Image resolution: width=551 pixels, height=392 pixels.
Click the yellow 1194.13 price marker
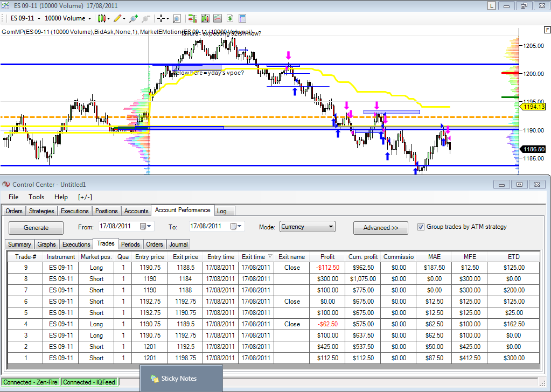534,107
